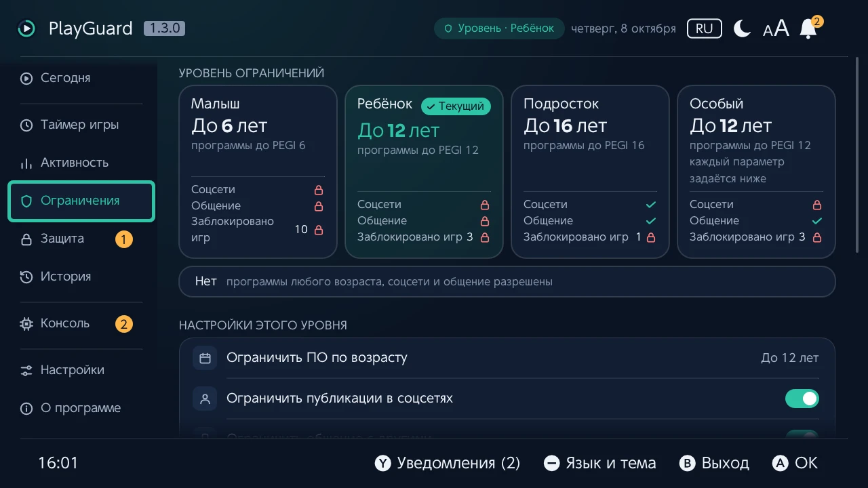
Task: Click the Консоль badge showing 2
Action: pos(123,324)
